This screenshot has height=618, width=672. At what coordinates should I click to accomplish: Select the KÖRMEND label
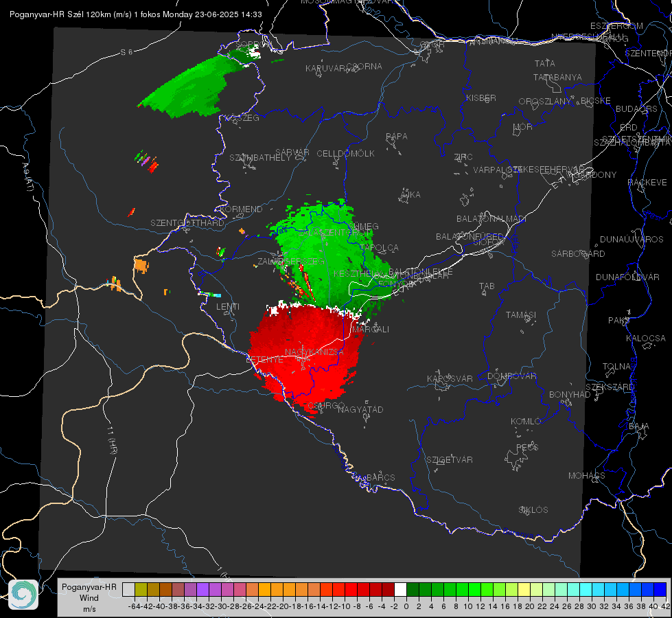click(242, 209)
